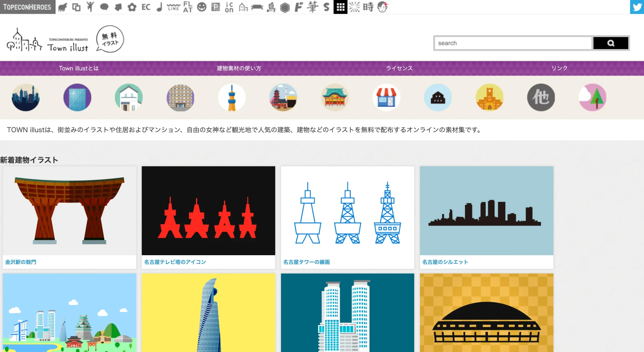Click the '名古屋タワーの線画' link

coord(306,262)
